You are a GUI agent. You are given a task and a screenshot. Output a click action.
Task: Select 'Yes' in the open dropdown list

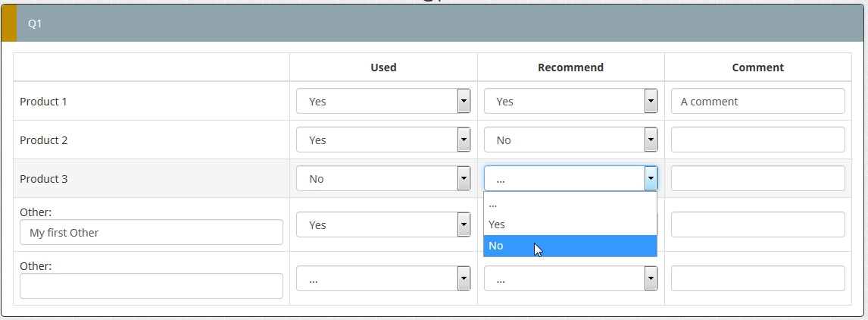570,224
